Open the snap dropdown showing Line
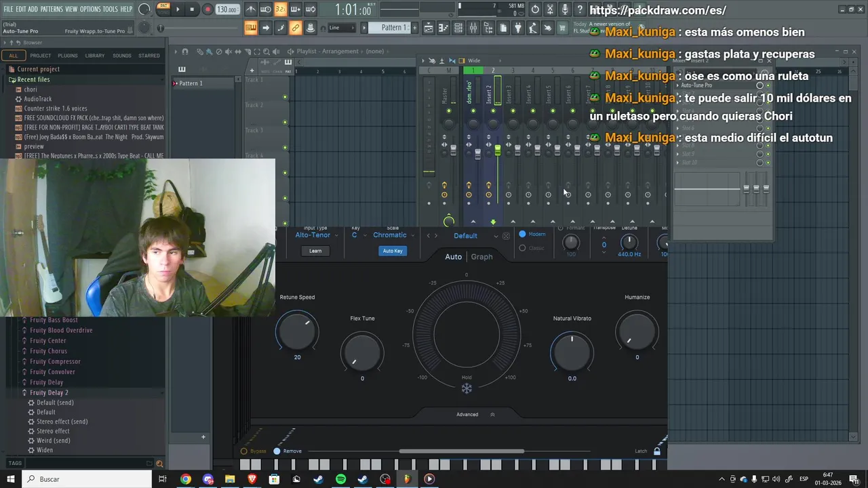868x488 pixels. pyautogui.click(x=342, y=28)
